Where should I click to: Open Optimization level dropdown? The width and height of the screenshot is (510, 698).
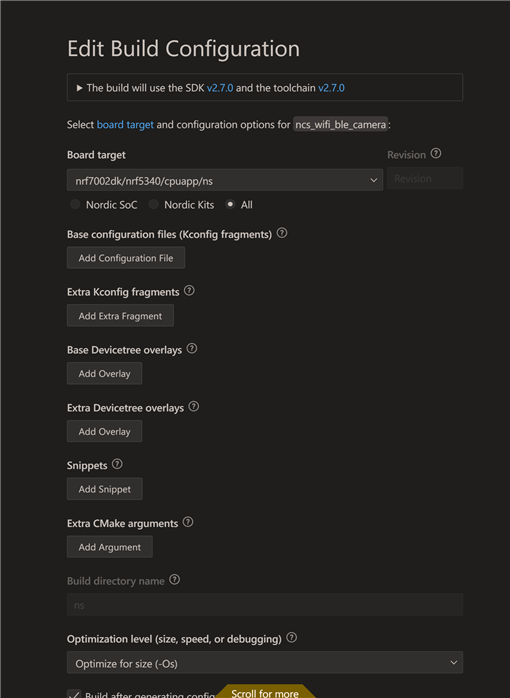[265, 662]
